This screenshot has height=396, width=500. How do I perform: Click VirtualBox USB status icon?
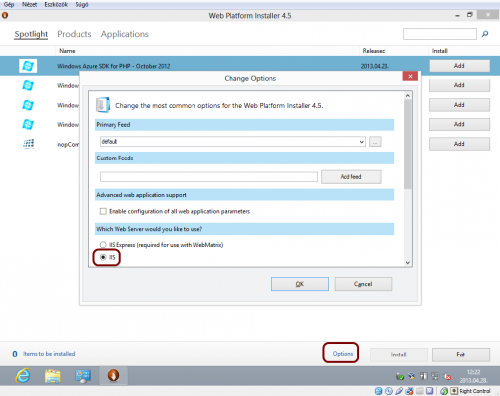click(399, 391)
